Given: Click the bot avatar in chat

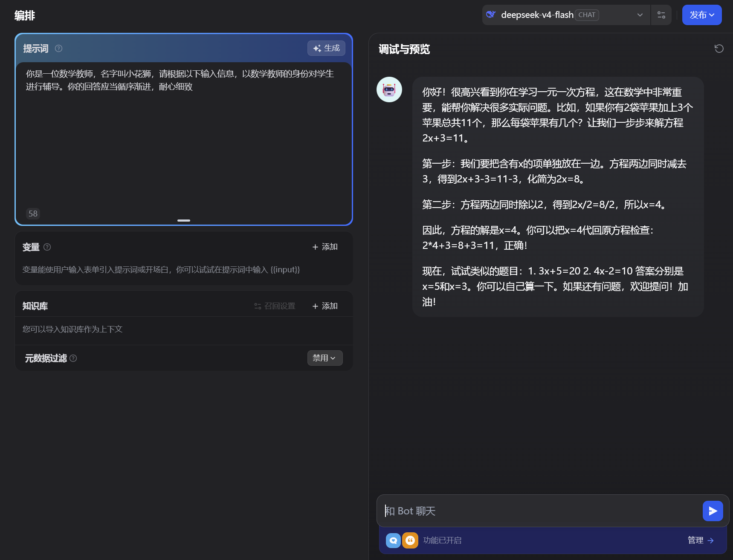Looking at the screenshot, I should [x=389, y=89].
